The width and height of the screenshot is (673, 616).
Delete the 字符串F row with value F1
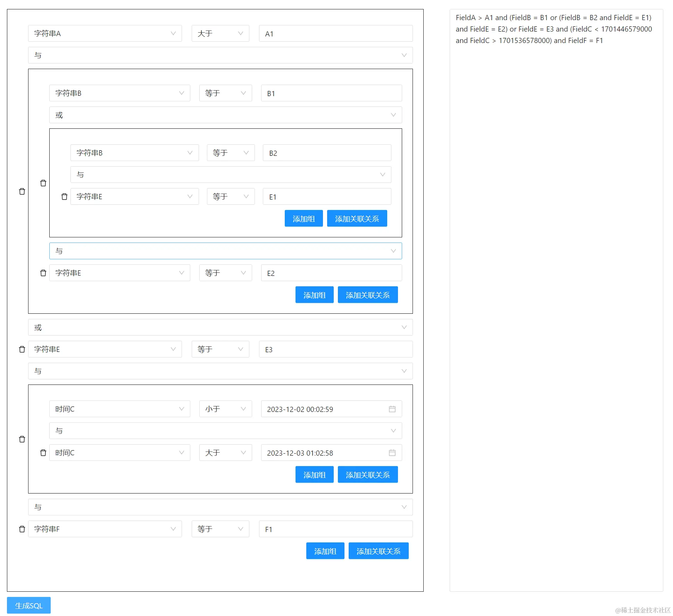[x=22, y=529]
